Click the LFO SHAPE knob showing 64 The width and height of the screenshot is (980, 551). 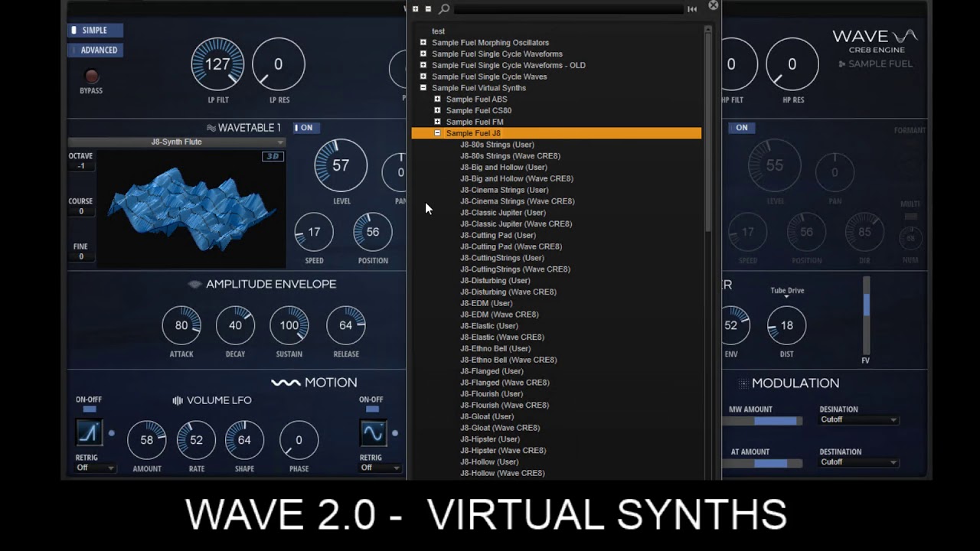point(244,440)
